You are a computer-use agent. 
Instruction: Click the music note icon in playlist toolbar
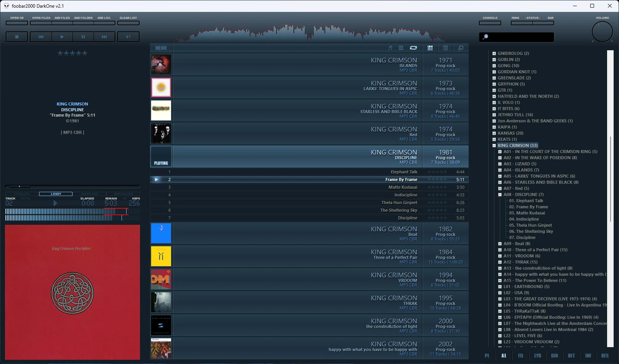[390, 48]
